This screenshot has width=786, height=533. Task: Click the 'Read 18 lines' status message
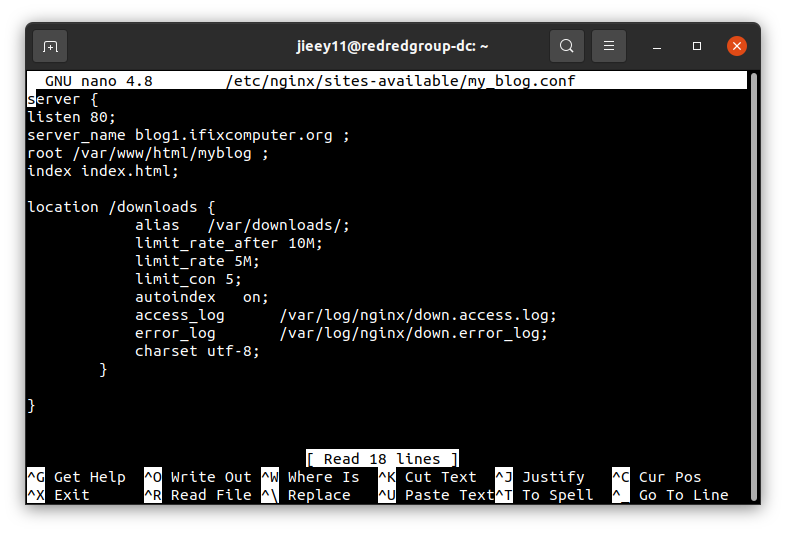(x=382, y=459)
